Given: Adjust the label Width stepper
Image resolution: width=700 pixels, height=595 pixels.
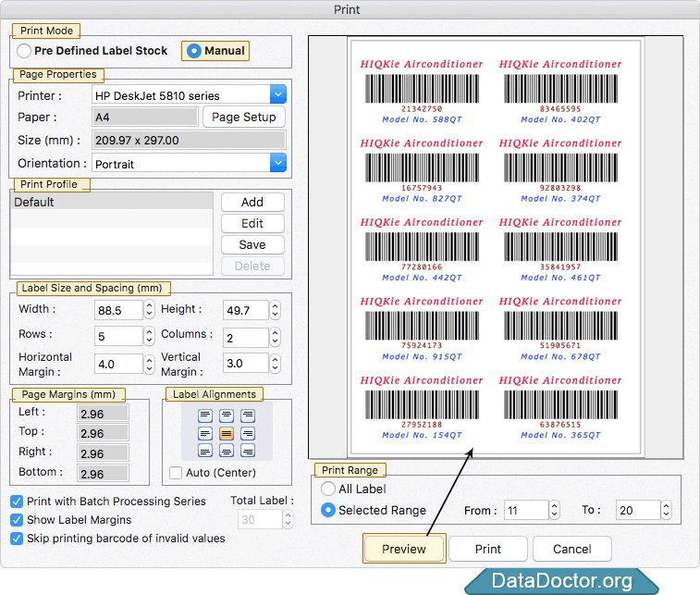Looking at the screenshot, I should (150, 309).
